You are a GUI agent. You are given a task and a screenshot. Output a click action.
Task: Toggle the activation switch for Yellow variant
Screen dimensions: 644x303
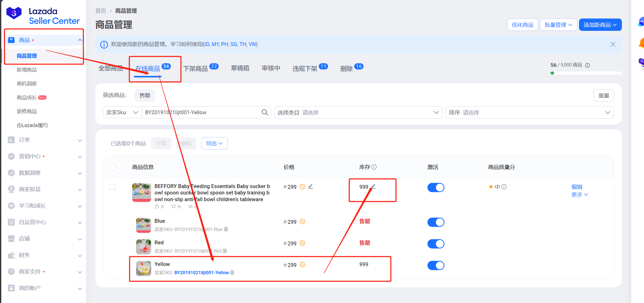click(436, 265)
